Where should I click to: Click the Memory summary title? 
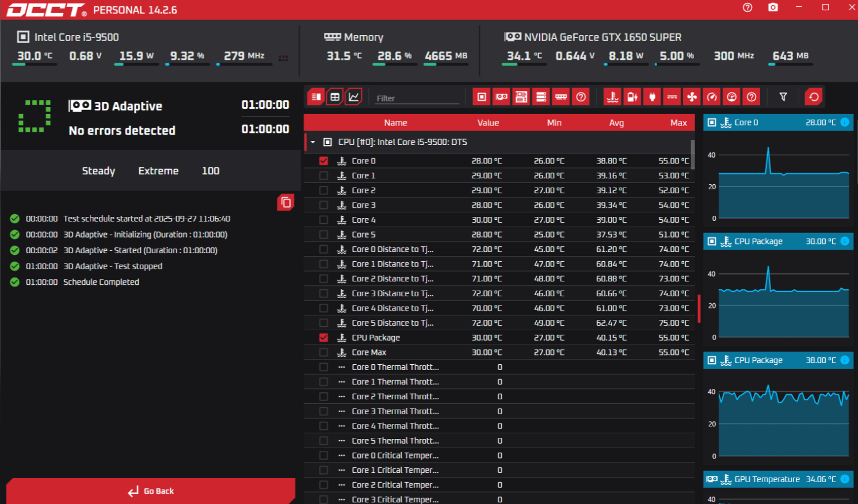click(x=364, y=37)
